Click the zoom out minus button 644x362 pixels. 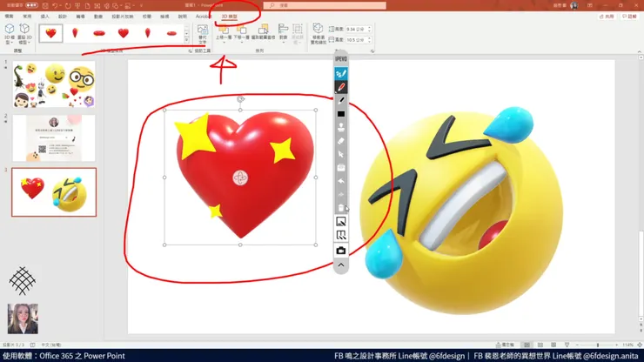(x=577, y=345)
